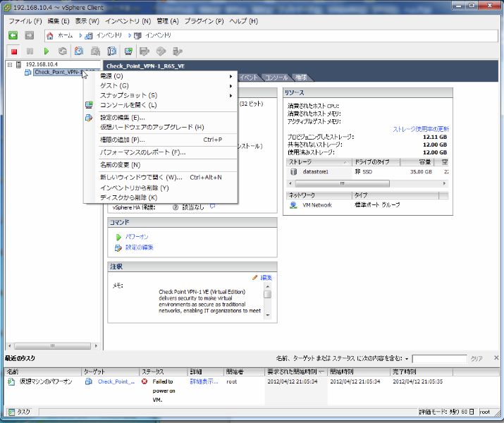
Task: Select Delete from Disk
Action: (160, 197)
